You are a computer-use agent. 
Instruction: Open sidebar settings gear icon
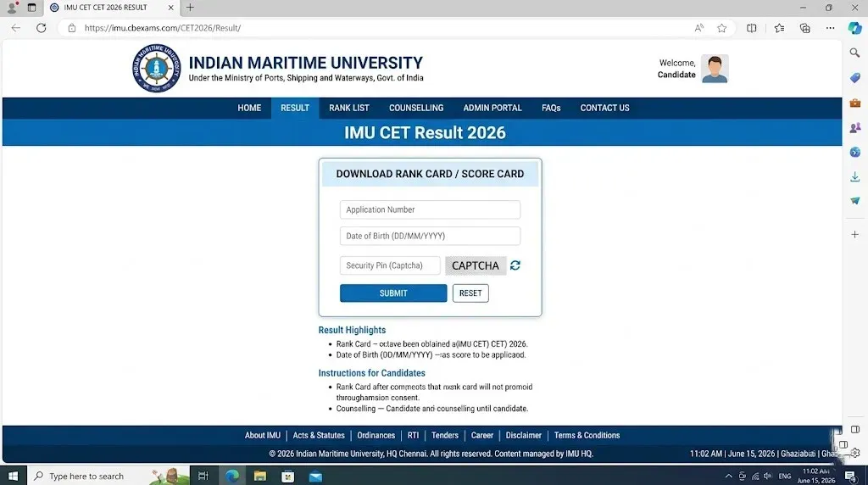click(x=855, y=452)
